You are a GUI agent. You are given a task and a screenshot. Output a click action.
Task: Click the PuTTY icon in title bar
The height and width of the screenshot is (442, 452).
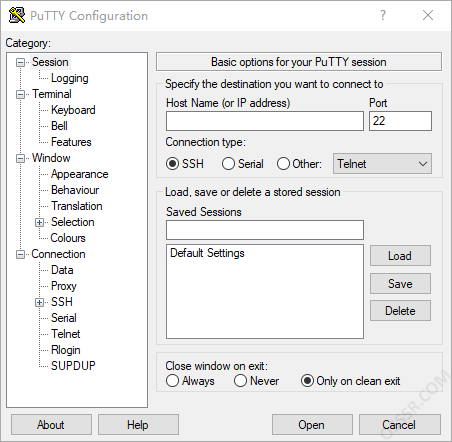tap(17, 15)
